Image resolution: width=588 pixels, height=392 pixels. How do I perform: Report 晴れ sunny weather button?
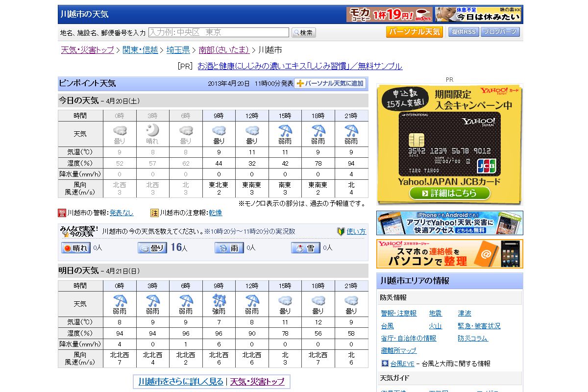pyautogui.click(x=76, y=248)
